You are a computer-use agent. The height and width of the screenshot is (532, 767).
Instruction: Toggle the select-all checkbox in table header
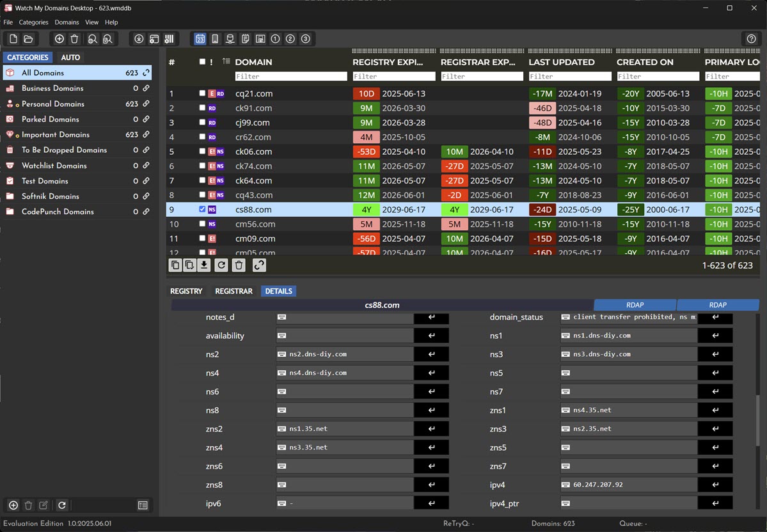pos(203,61)
